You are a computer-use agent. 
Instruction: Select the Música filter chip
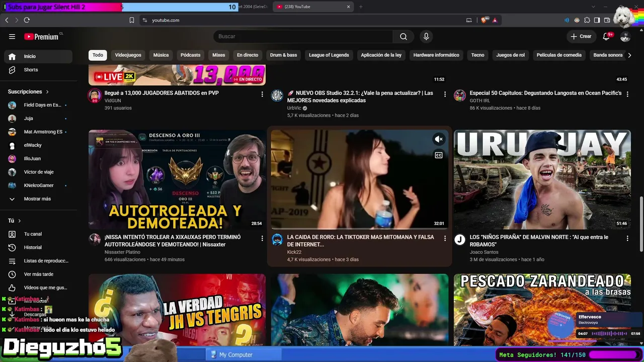(161, 55)
